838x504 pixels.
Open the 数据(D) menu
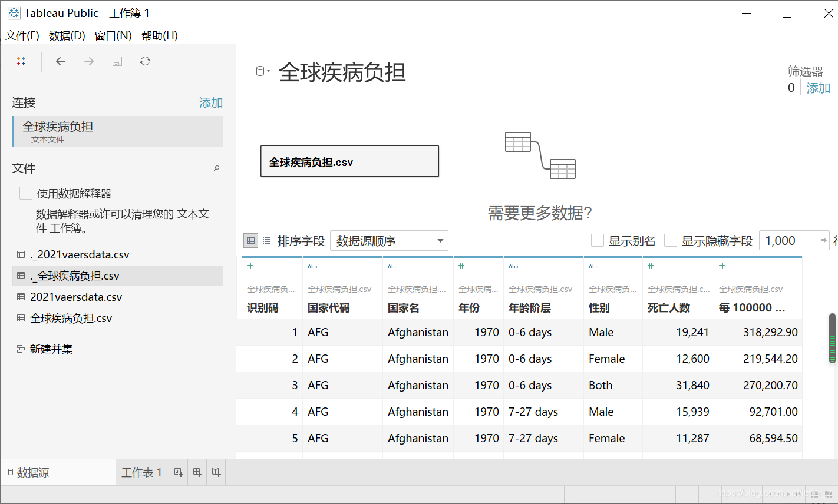tap(67, 35)
